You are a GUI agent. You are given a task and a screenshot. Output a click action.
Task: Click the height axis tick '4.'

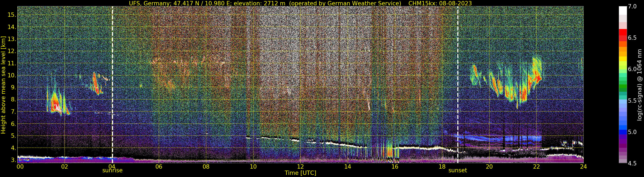pos(13,148)
